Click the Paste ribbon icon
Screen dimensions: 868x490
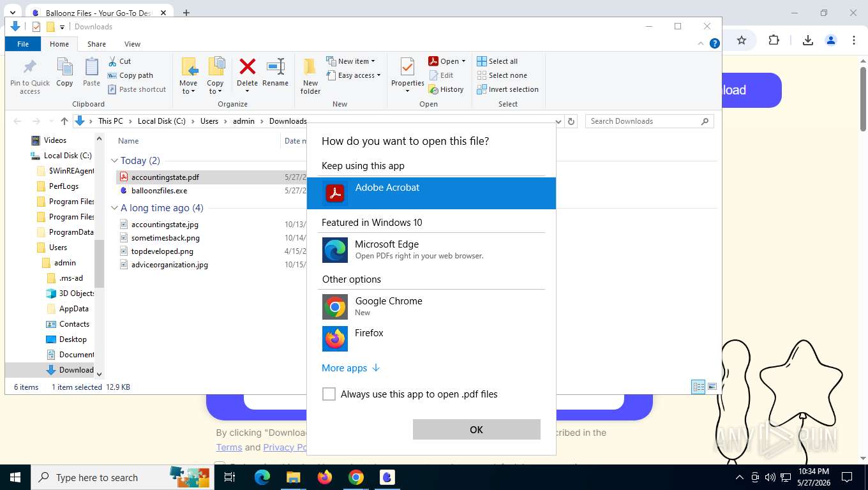point(92,73)
